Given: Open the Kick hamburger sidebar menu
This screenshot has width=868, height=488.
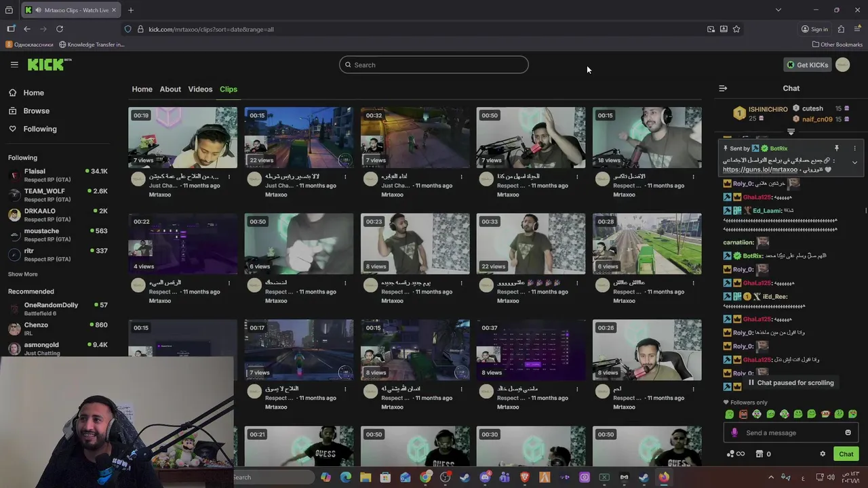Looking at the screenshot, I should [14, 64].
